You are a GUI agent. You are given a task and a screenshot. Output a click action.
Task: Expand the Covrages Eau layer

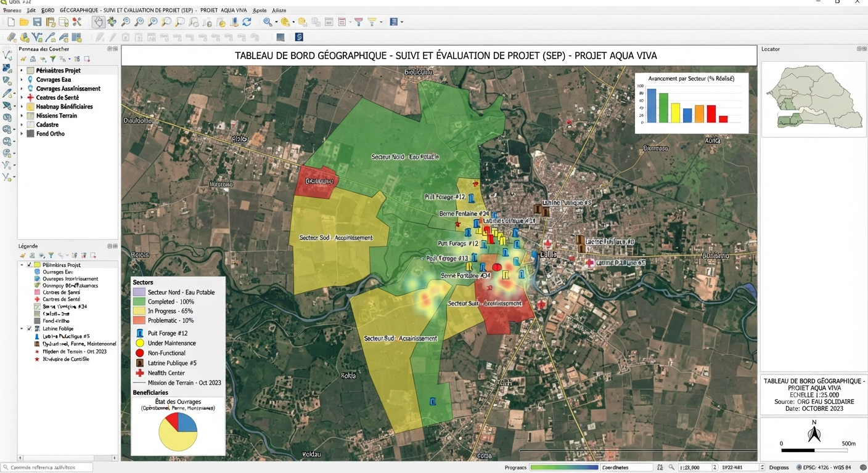click(22, 79)
